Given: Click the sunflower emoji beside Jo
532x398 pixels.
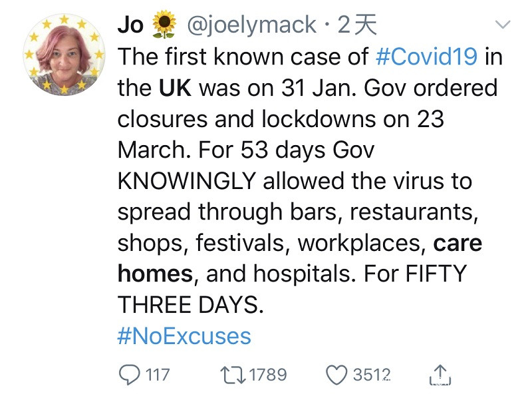Looking at the screenshot, I should (164, 25).
